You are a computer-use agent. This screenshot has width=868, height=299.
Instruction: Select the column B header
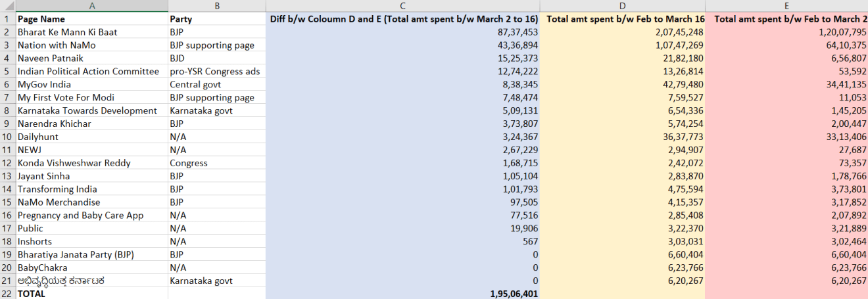216,6
